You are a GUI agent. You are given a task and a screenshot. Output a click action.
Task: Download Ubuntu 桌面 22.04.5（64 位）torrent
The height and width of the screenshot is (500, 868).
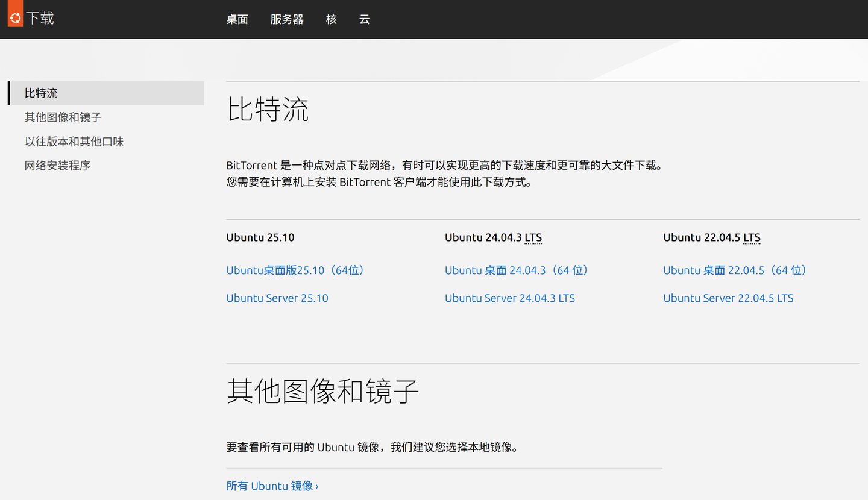click(735, 270)
